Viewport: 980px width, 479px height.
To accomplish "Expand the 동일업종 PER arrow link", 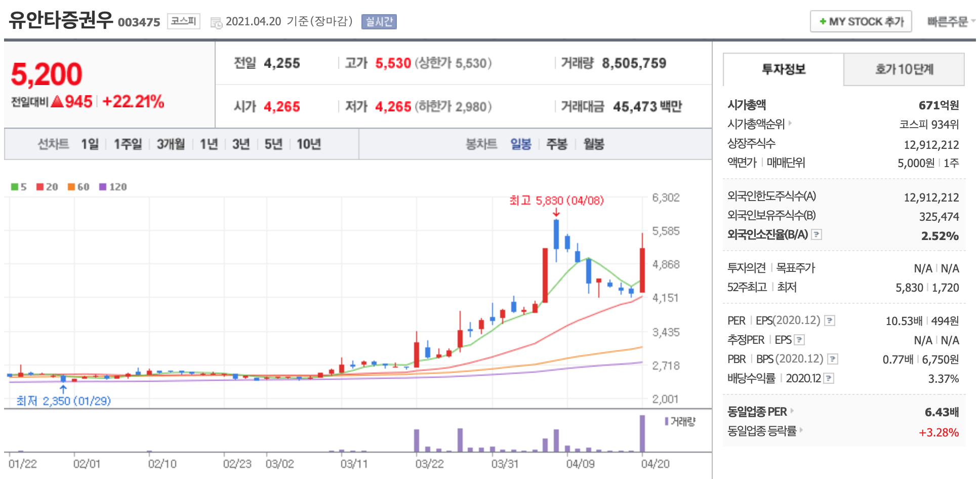I will click(x=792, y=411).
